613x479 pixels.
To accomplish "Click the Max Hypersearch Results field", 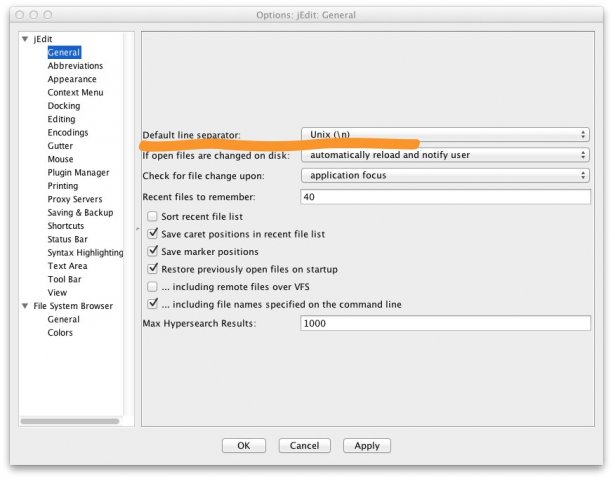I will tap(445, 323).
